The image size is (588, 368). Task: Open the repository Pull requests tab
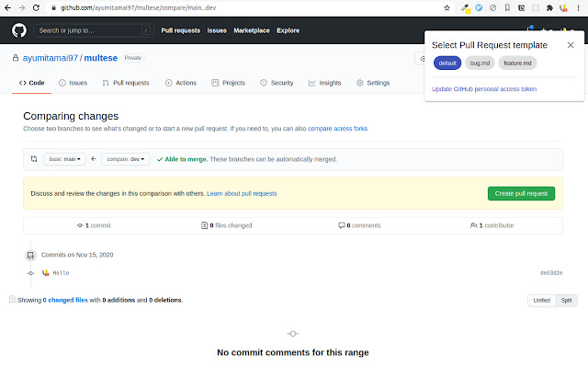tap(126, 83)
